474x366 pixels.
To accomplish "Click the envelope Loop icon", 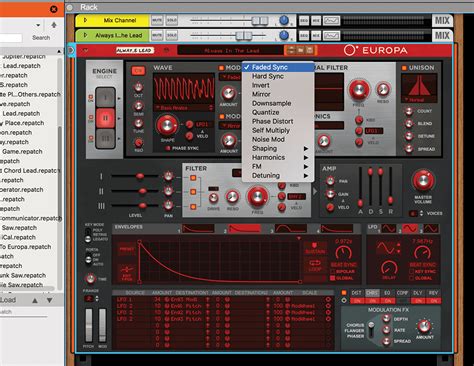I will tap(315, 266).
